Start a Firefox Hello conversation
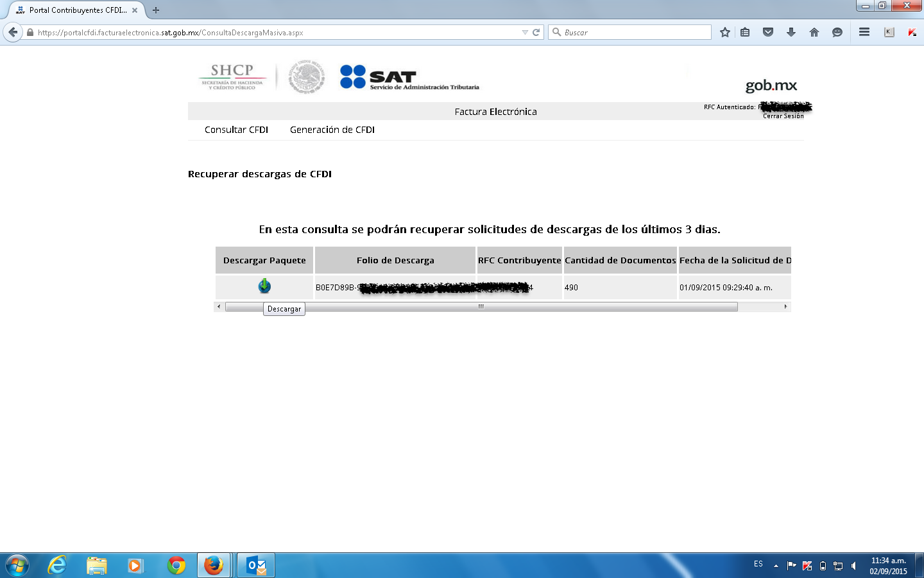This screenshot has height=578, width=924. (837, 31)
